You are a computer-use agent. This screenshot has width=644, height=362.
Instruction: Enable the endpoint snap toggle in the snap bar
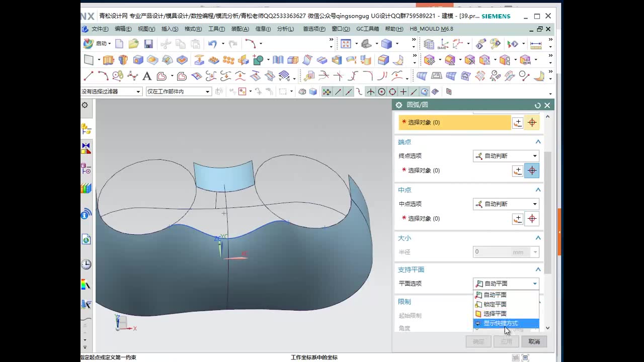click(x=338, y=92)
